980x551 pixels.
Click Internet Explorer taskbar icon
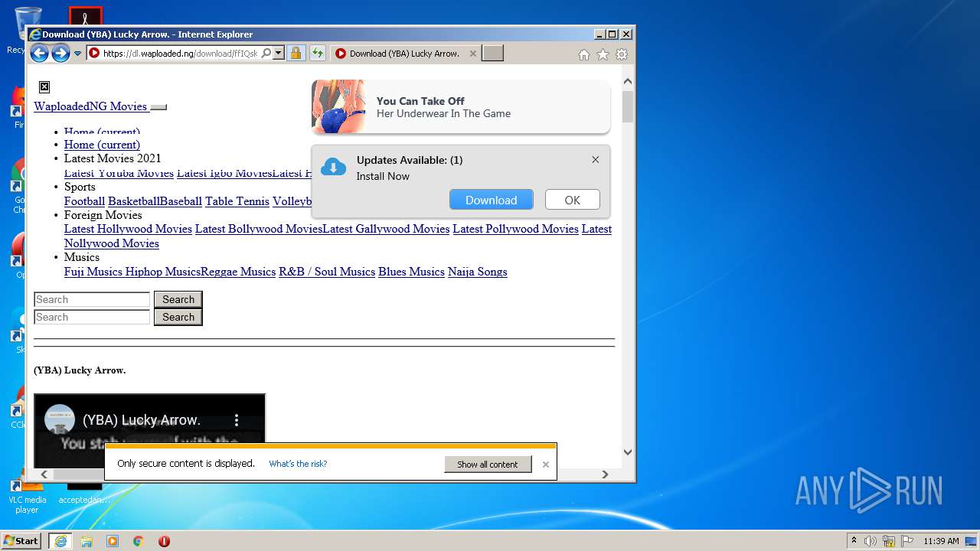[x=60, y=541]
